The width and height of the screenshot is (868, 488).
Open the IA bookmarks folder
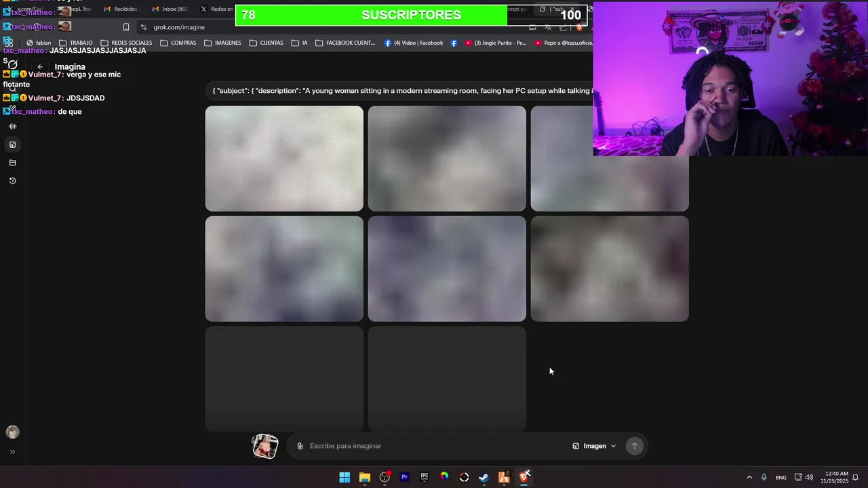click(300, 43)
